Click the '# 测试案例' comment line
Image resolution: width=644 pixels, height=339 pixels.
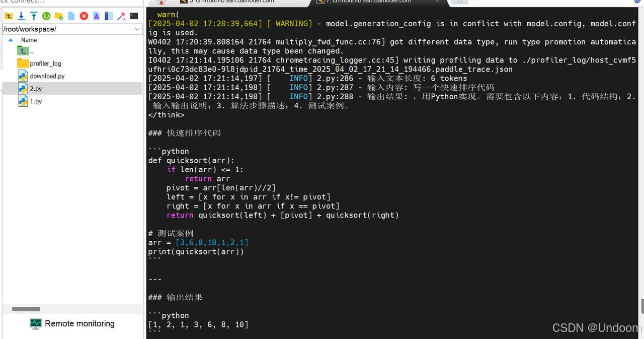tap(171, 233)
